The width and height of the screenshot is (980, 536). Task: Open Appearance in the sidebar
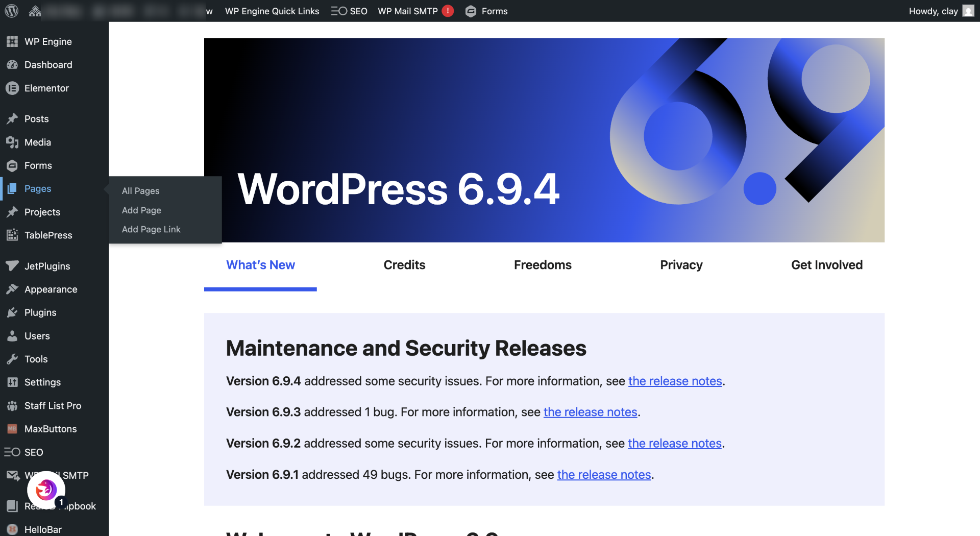coord(54,289)
